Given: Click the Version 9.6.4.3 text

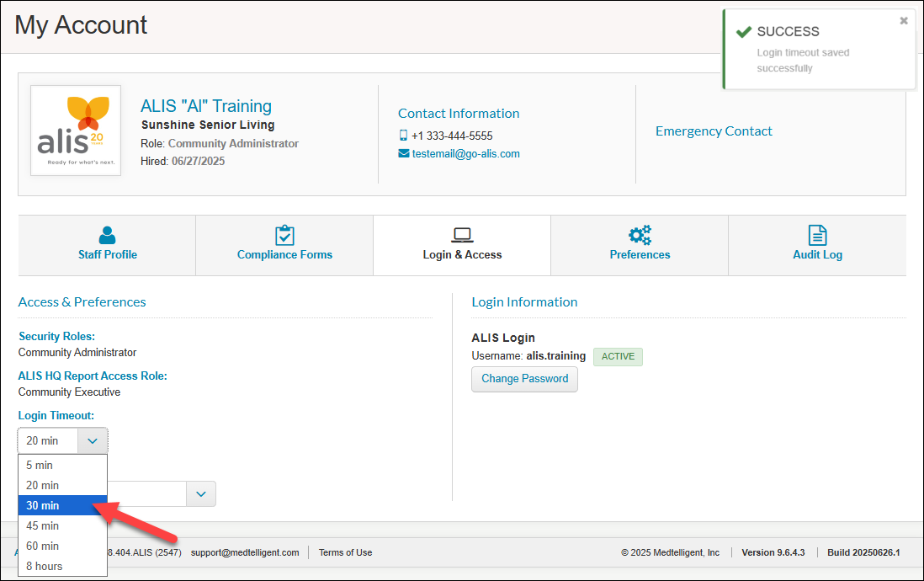Looking at the screenshot, I should point(773,552).
